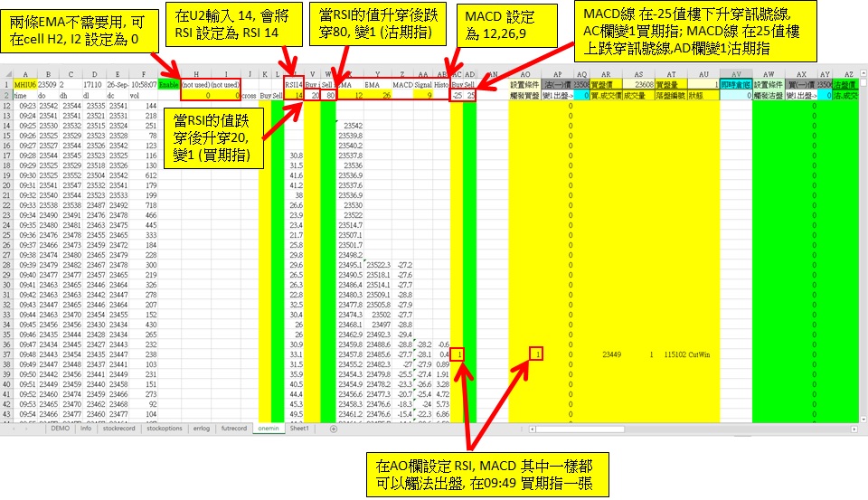The image size is (868, 500).
Task: Select the CutWin status cell
Action: 699,354
